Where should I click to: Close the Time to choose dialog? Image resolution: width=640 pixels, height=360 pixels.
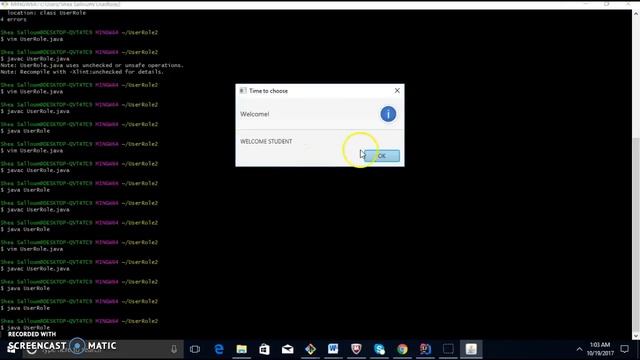[397, 91]
